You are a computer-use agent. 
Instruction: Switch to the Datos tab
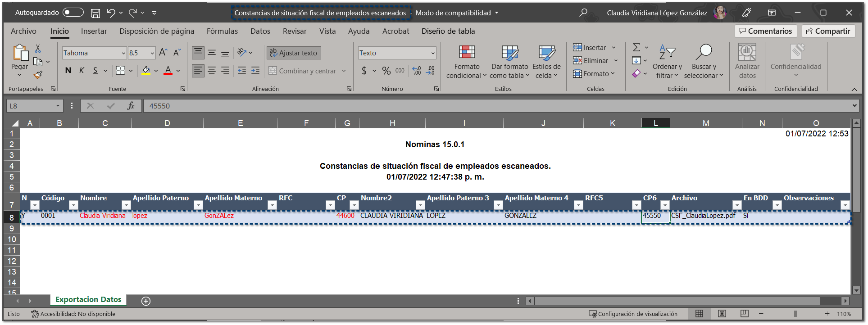click(260, 31)
